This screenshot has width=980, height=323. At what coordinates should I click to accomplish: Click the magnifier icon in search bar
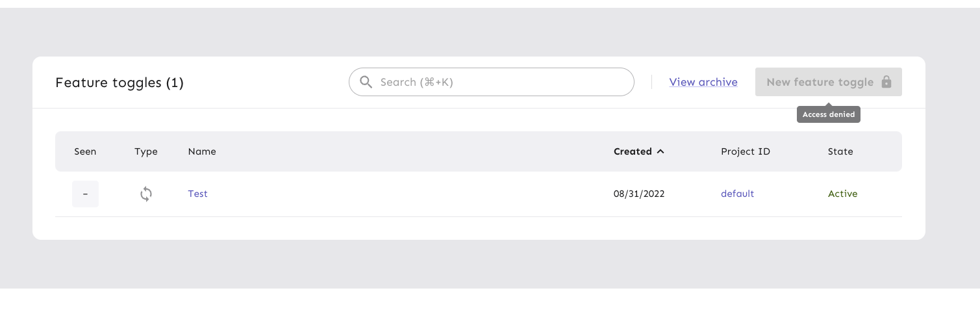(x=366, y=82)
